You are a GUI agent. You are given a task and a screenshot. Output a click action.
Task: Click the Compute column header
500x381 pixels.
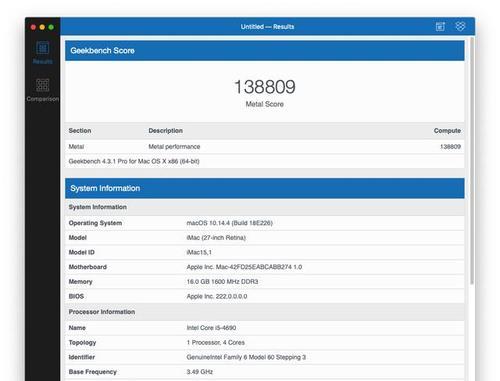(x=447, y=131)
